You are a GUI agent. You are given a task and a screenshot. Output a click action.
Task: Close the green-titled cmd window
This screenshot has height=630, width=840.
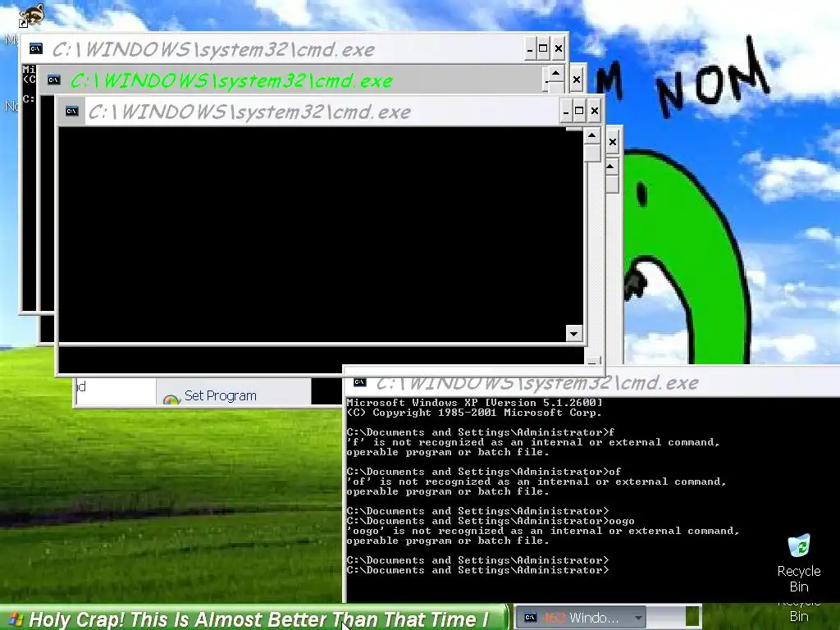click(x=577, y=80)
